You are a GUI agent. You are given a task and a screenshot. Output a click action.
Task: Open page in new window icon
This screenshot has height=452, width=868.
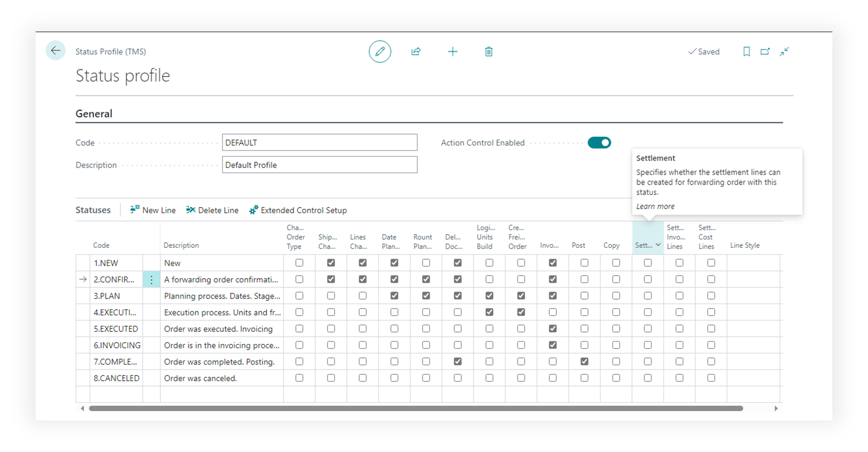pyautogui.click(x=765, y=51)
